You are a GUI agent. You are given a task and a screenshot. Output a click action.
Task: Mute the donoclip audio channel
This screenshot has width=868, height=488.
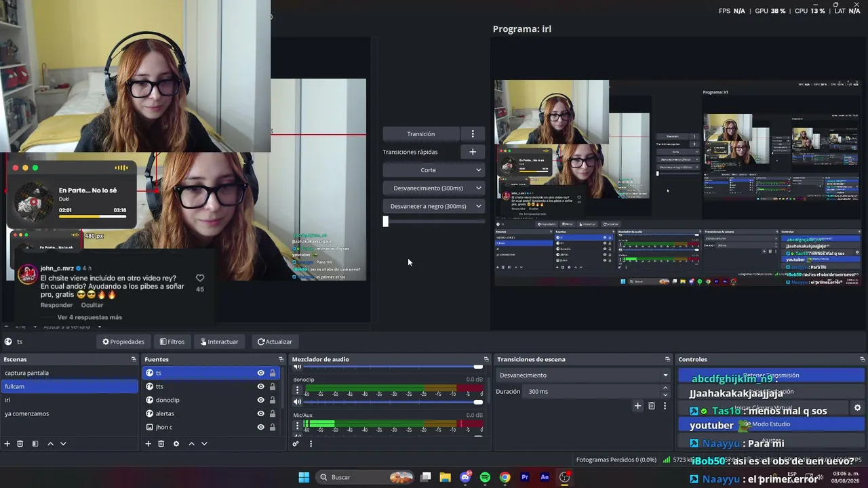(x=297, y=402)
